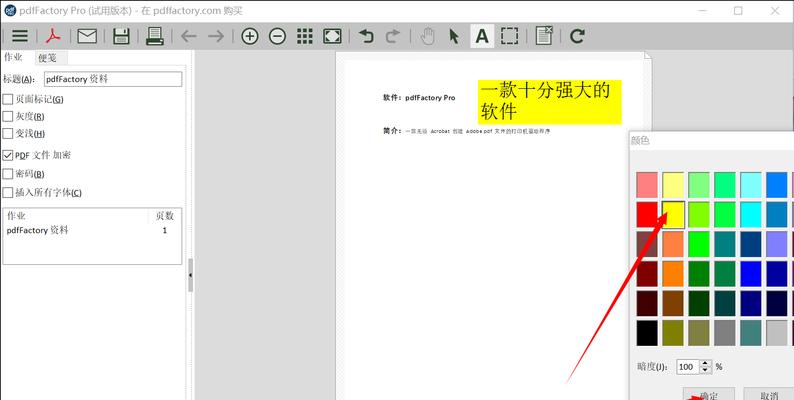
Task: Select the pointer arrow tool
Action: [454, 36]
